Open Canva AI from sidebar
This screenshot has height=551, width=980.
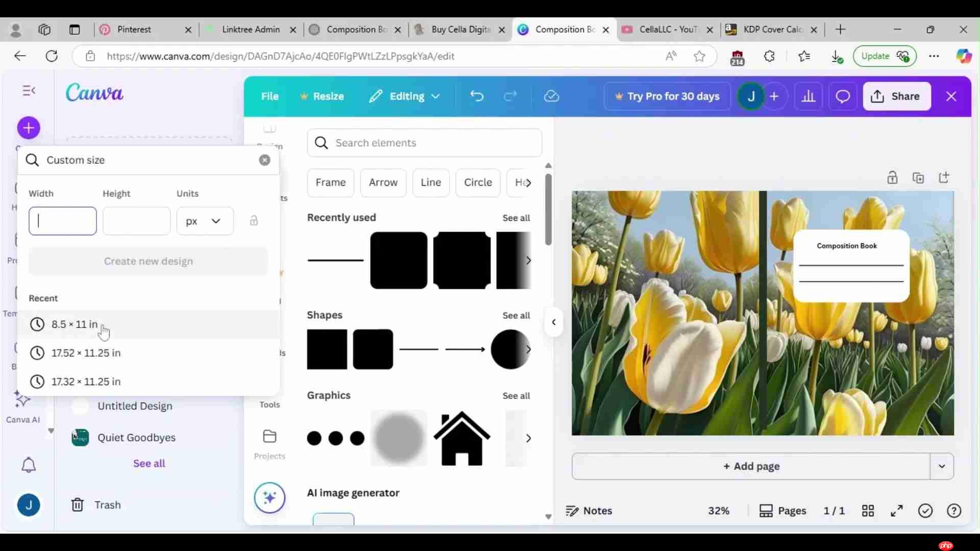coord(22,406)
